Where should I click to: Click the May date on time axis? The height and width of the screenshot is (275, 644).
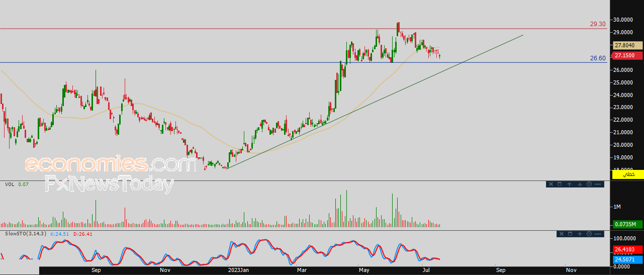(x=364, y=270)
